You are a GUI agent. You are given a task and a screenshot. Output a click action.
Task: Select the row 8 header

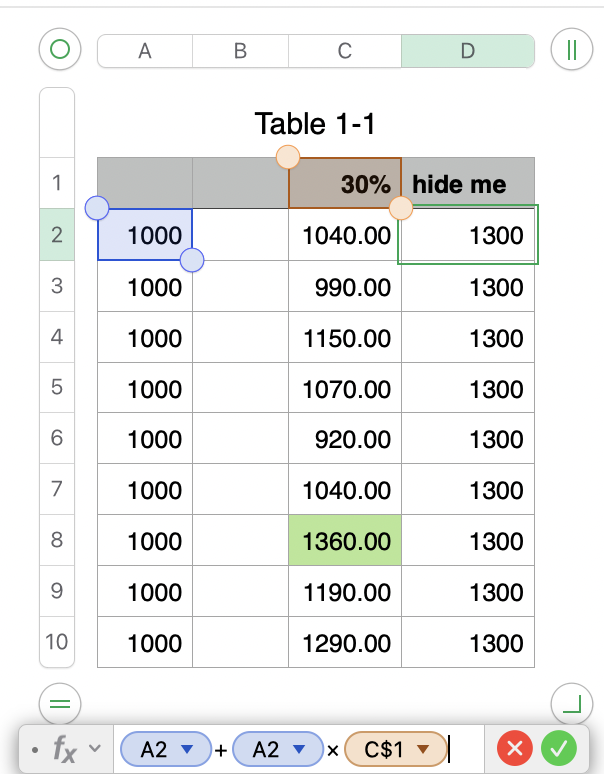tap(57, 540)
